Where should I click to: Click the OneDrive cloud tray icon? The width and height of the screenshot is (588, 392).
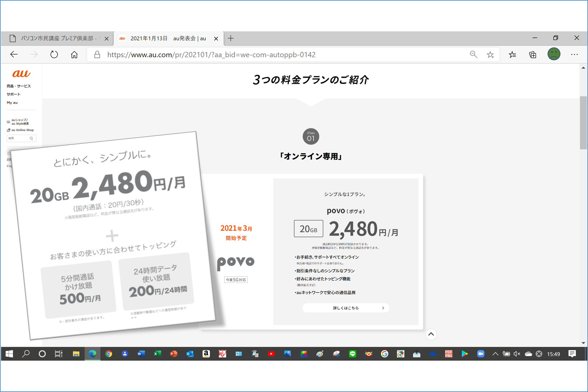coord(528,354)
